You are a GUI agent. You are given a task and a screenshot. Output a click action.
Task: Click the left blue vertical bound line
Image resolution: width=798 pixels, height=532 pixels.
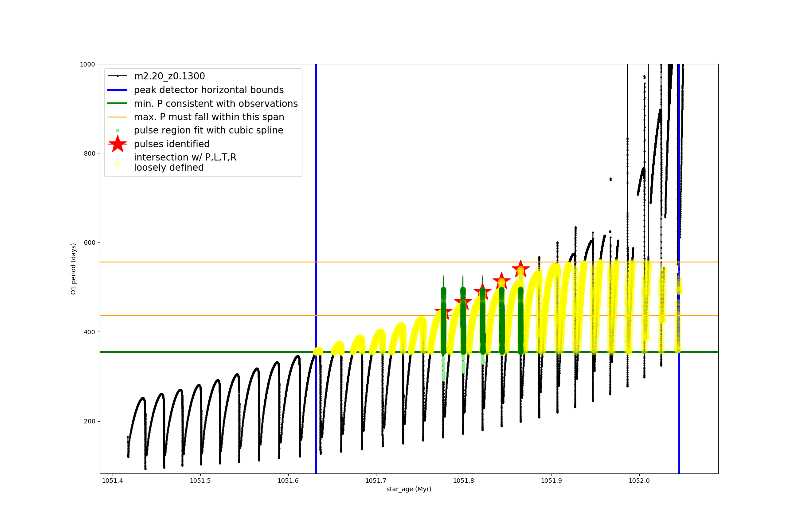point(316,222)
